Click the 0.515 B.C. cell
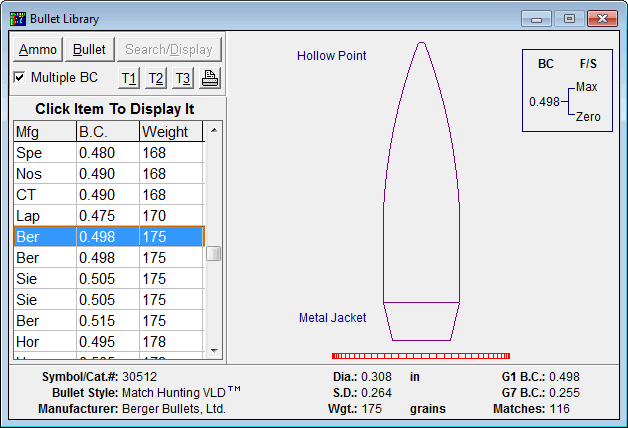The height and width of the screenshot is (428, 628). [108, 321]
